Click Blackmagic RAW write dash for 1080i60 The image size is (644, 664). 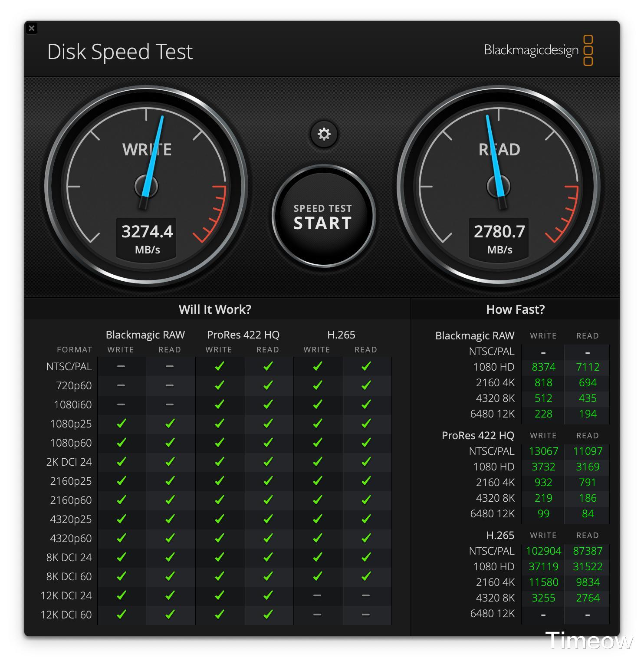click(121, 404)
